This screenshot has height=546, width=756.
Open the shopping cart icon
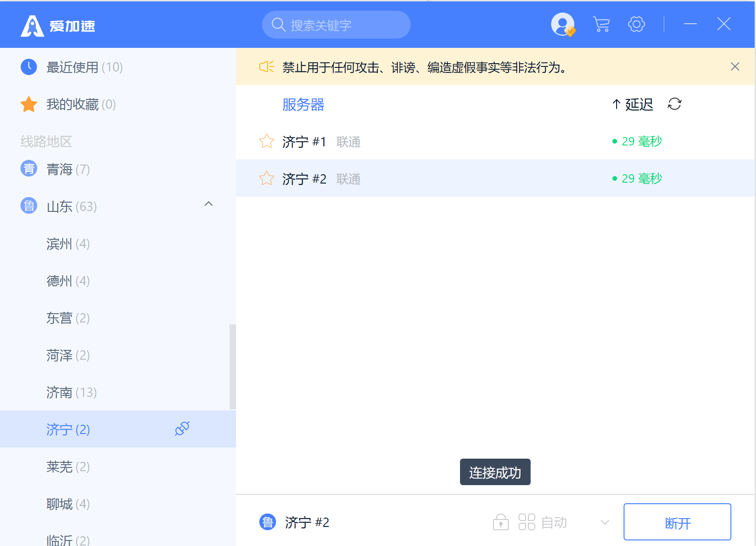coord(601,24)
